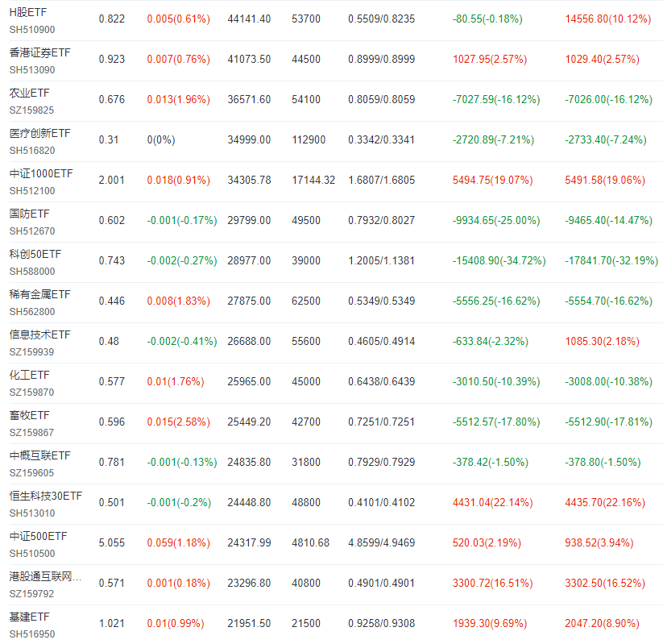Open the 农业ETF fund name
This screenshot has width=663, height=644.
(29, 93)
